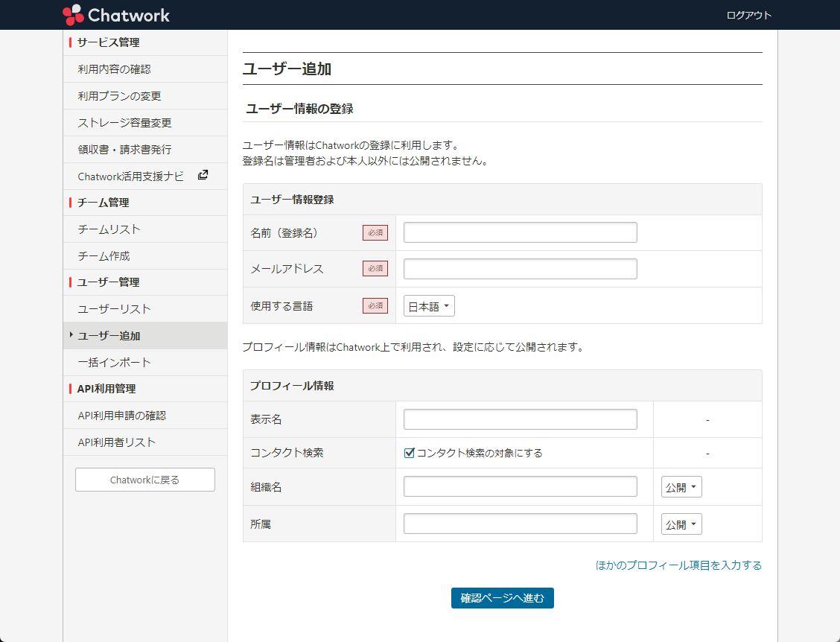Select 一括インポート menu item

tap(114, 363)
